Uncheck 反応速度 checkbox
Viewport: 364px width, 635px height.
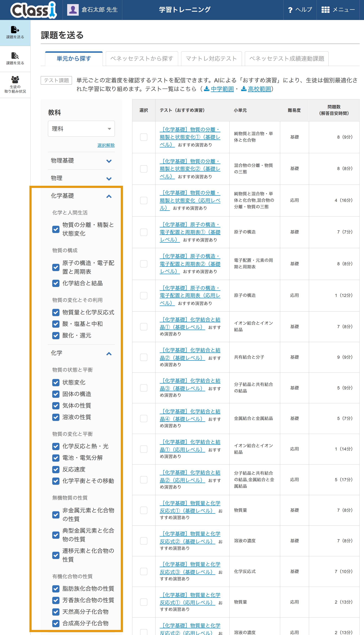(x=56, y=469)
